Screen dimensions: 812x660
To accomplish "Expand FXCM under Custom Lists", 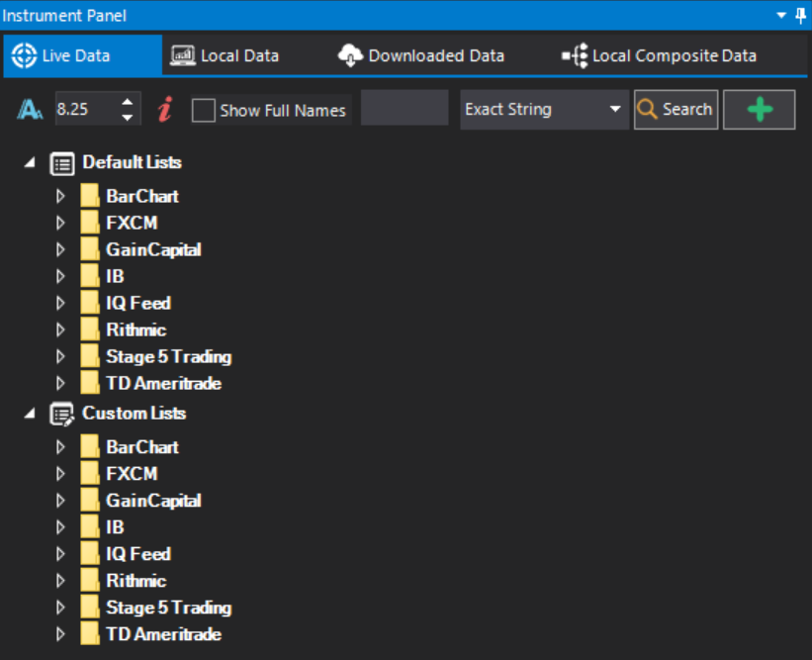I will pyautogui.click(x=60, y=474).
